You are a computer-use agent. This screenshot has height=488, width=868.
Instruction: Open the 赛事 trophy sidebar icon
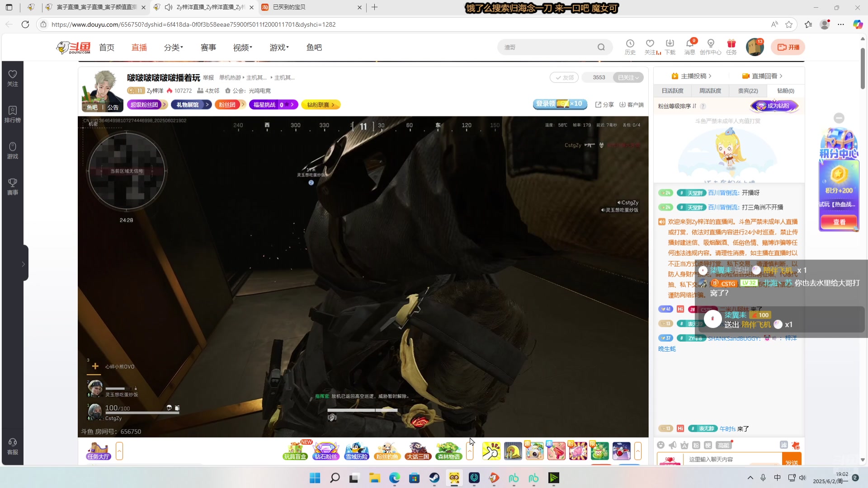tap(13, 186)
